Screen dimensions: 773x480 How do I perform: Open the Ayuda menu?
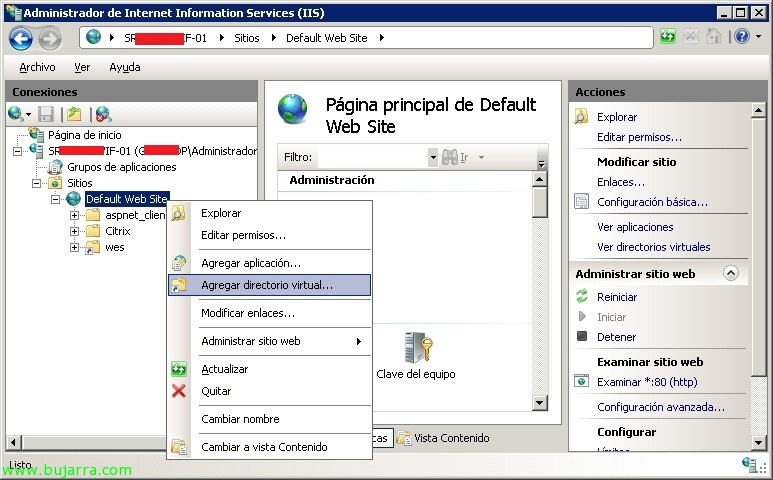click(125, 67)
